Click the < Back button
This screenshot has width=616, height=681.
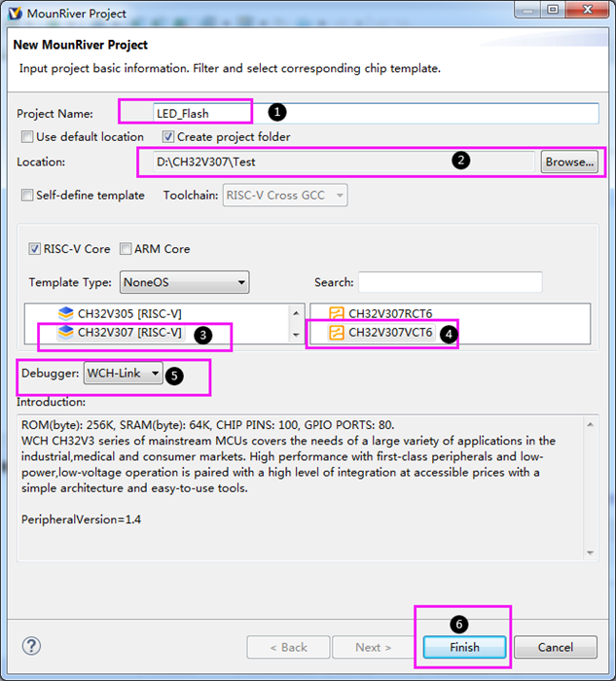[288, 648]
